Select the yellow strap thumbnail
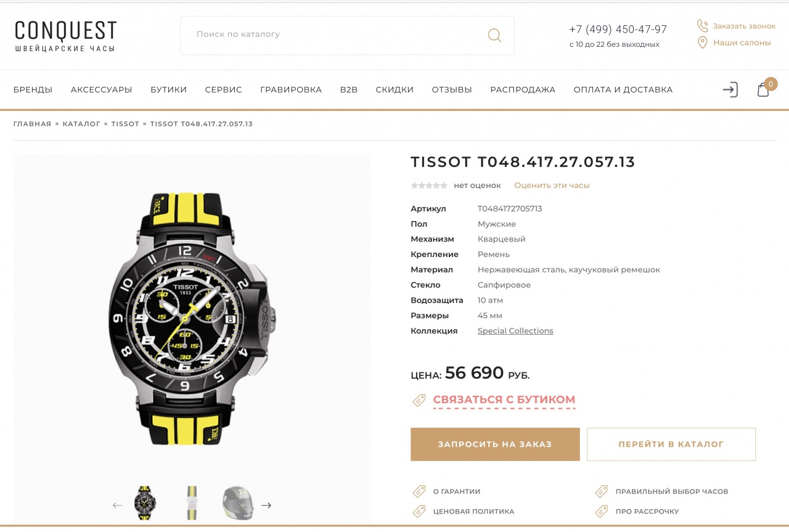 click(192, 504)
